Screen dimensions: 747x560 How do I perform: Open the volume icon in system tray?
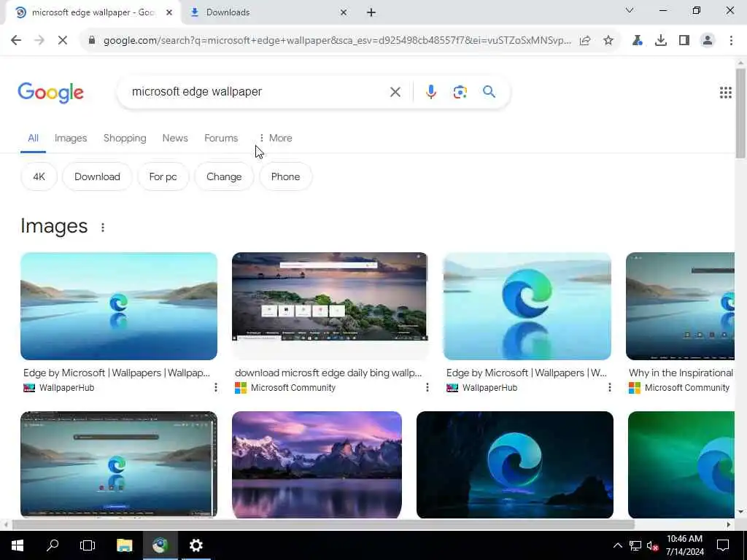(x=652, y=545)
